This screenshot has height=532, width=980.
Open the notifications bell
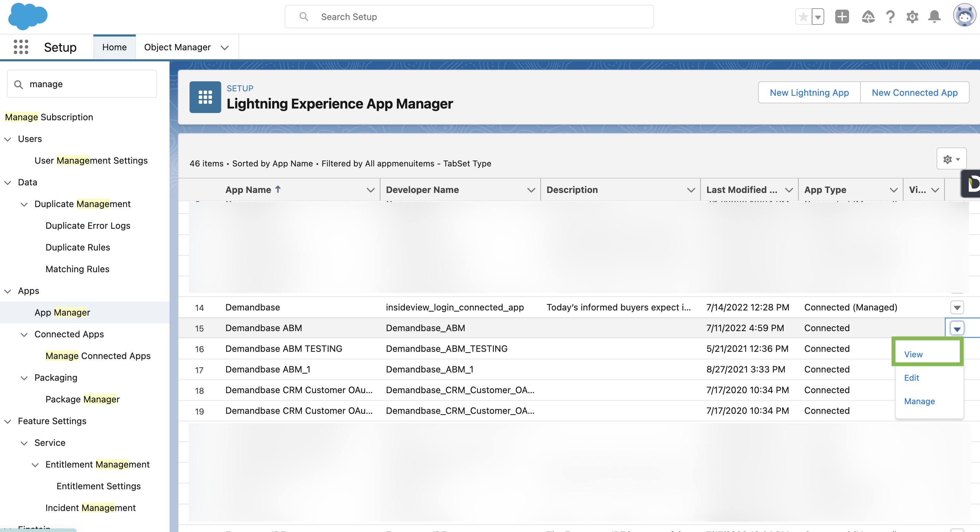click(934, 17)
